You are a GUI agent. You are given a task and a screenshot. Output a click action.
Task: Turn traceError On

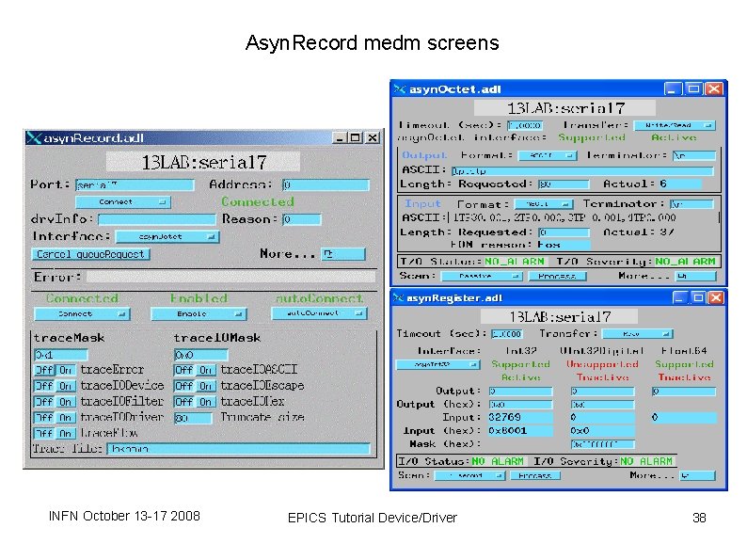click(66, 370)
